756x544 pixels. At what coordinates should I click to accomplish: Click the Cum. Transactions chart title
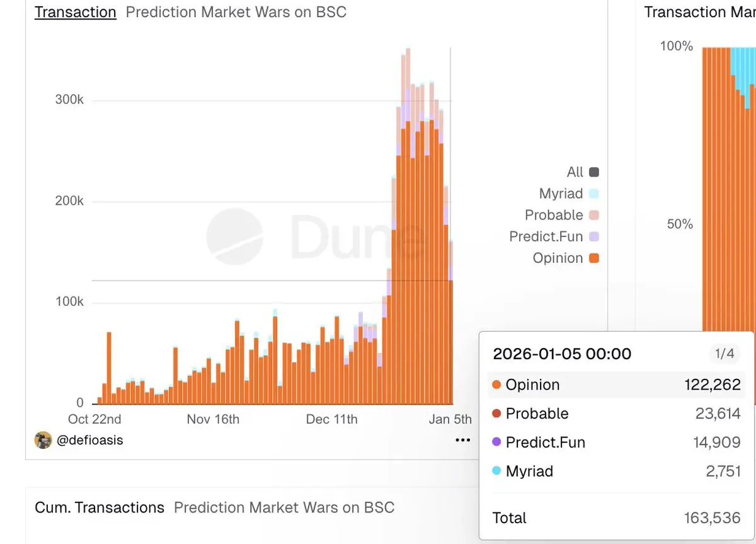100,507
